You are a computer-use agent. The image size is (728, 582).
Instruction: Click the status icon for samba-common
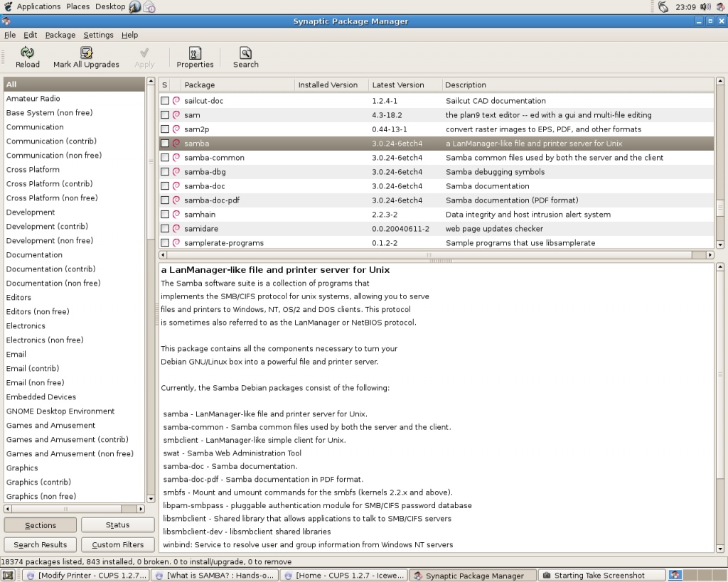(176, 157)
